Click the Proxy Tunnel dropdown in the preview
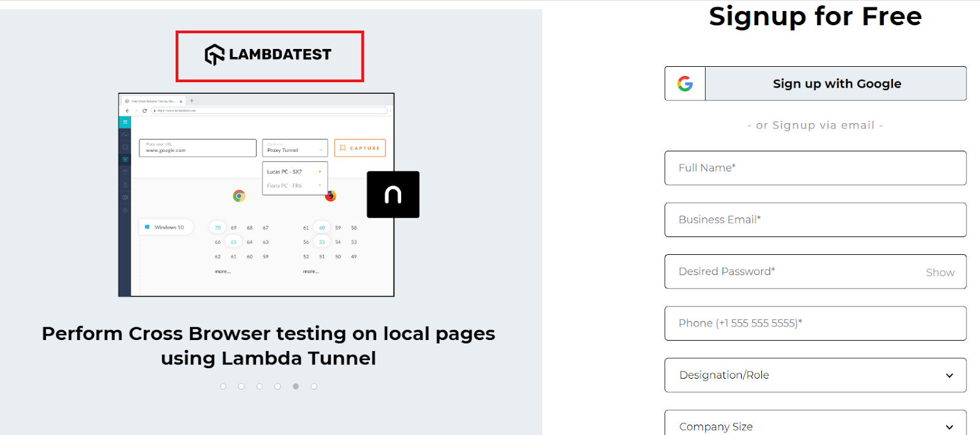The height and width of the screenshot is (435, 980). coord(295,148)
